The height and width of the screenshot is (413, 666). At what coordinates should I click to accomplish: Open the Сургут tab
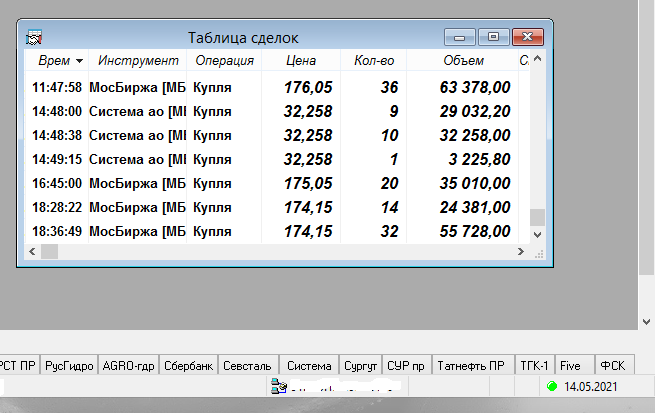coord(360,365)
